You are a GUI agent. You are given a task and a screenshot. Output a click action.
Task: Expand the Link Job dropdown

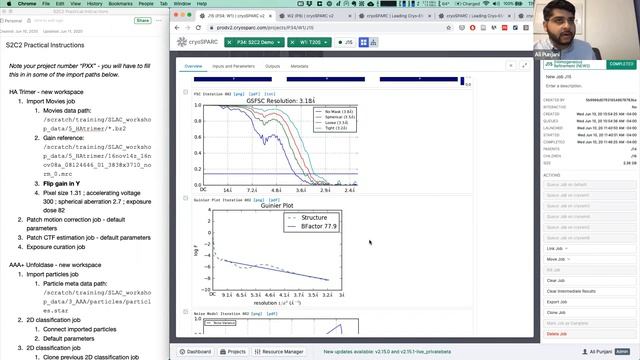click(x=590, y=249)
